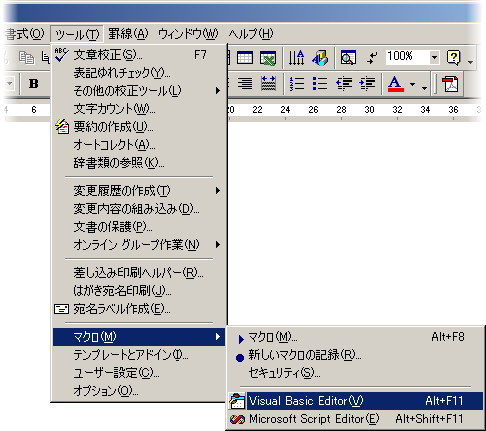Open オートコレクト(A)... settings
486x431 pixels.
click(139, 145)
